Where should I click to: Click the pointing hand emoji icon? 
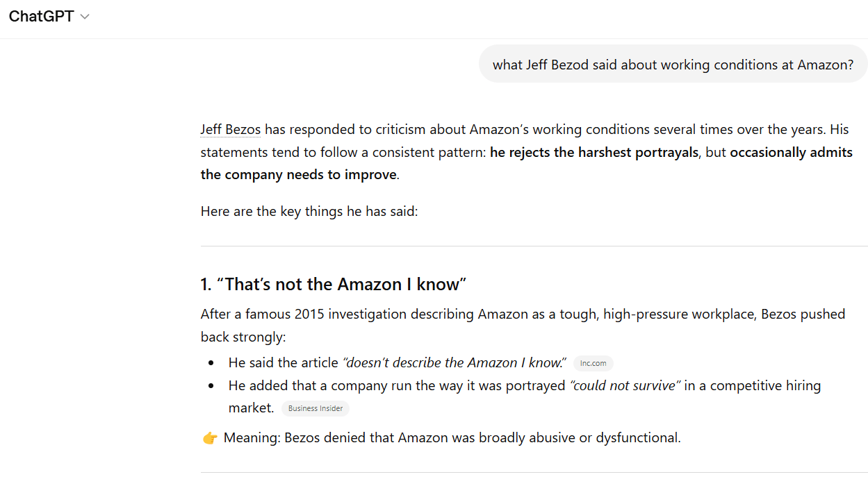[210, 438]
